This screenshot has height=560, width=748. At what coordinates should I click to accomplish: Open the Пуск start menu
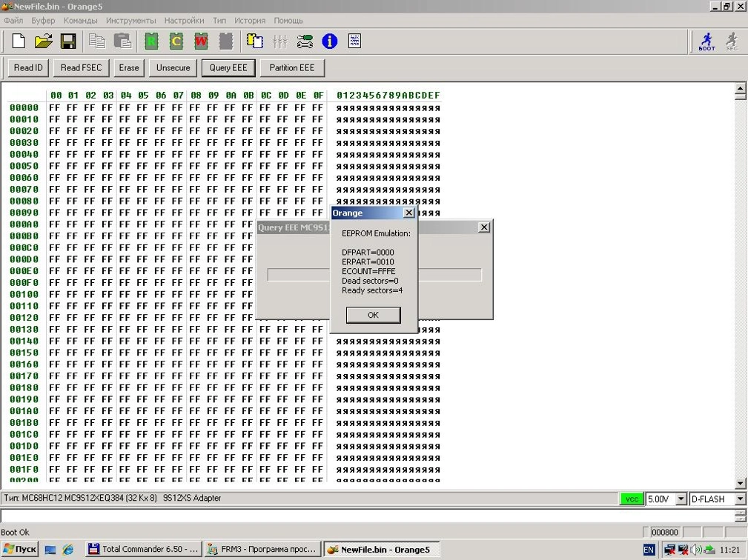pyautogui.click(x=19, y=550)
